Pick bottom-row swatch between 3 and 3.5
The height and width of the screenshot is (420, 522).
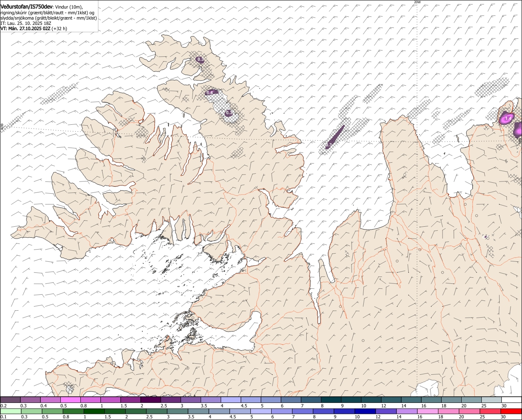click(x=177, y=411)
